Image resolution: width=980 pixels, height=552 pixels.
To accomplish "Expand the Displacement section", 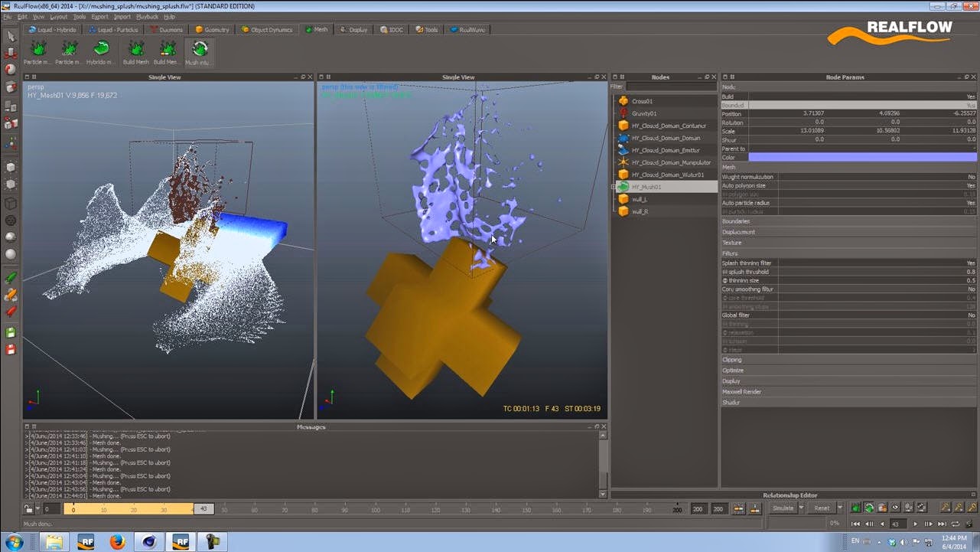I will pos(739,231).
